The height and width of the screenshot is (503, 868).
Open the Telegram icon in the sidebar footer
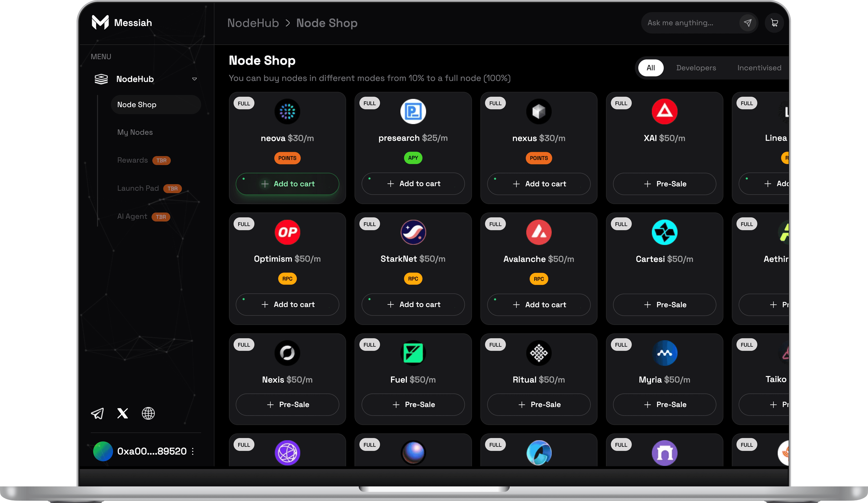(97, 413)
